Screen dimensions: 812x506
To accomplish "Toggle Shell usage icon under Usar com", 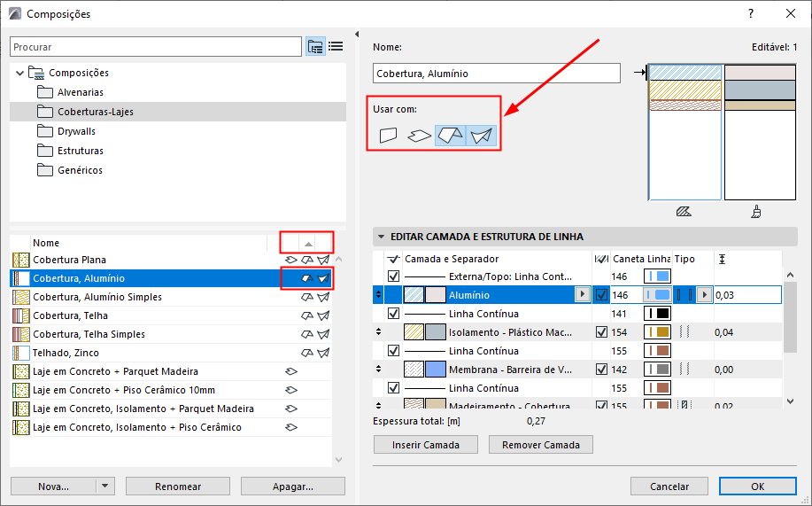I will click(x=481, y=136).
